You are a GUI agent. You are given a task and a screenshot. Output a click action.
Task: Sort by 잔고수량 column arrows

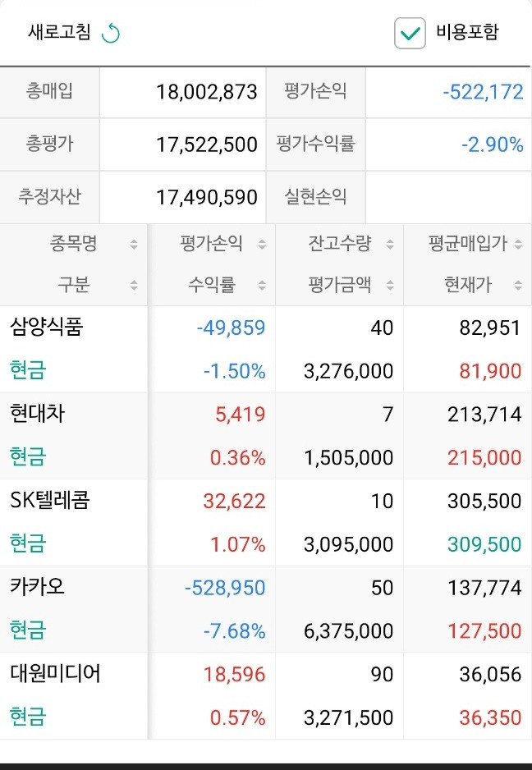coord(390,244)
